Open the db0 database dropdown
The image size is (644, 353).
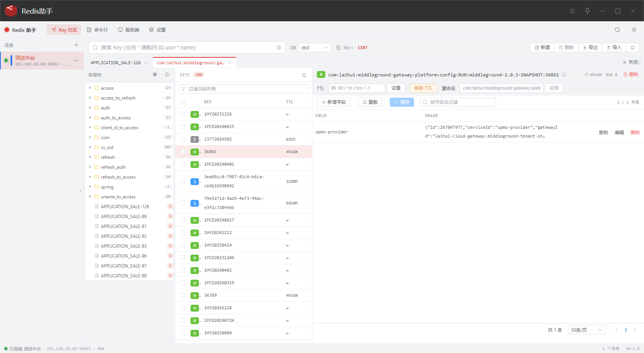click(315, 47)
